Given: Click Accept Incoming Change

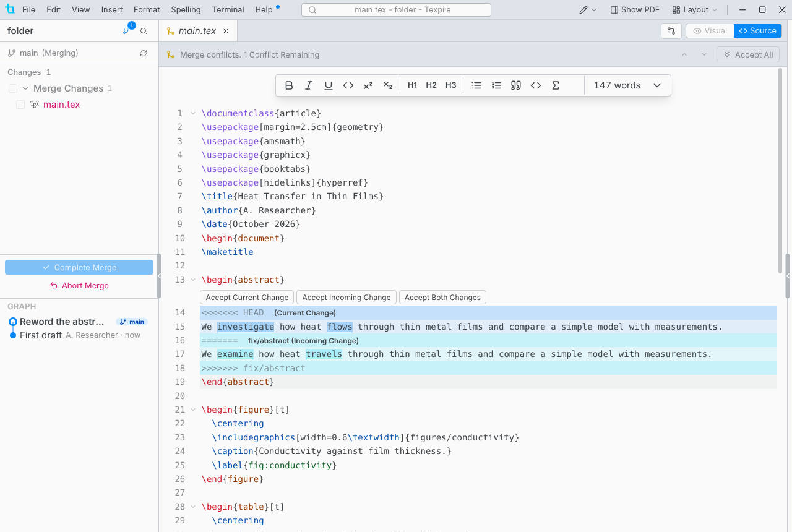Looking at the screenshot, I should coord(346,298).
